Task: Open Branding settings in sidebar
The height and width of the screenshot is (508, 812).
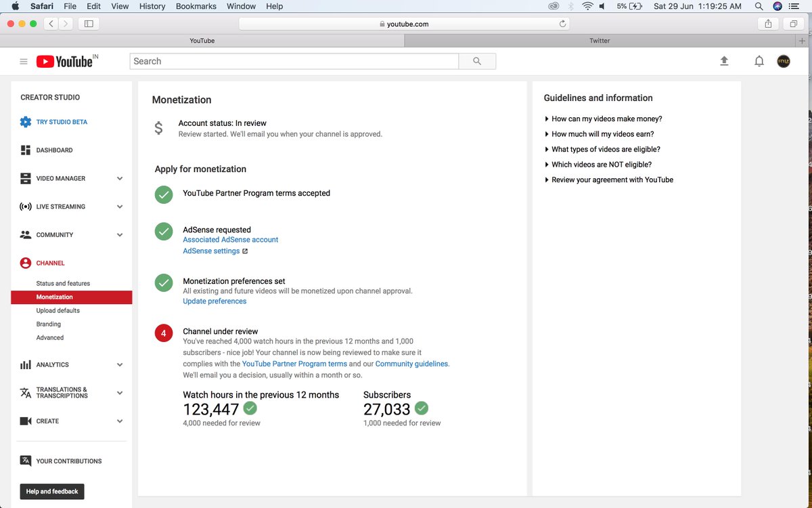Action: click(x=49, y=324)
